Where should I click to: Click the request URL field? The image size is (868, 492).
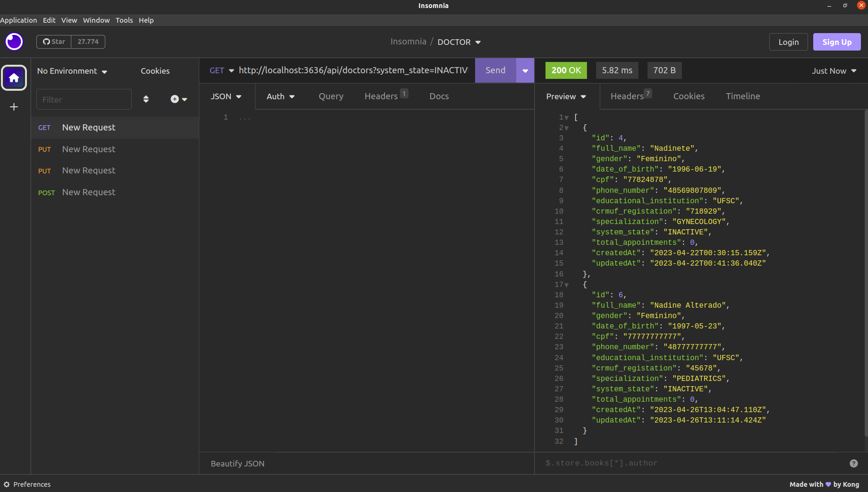[x=354, y=70]
